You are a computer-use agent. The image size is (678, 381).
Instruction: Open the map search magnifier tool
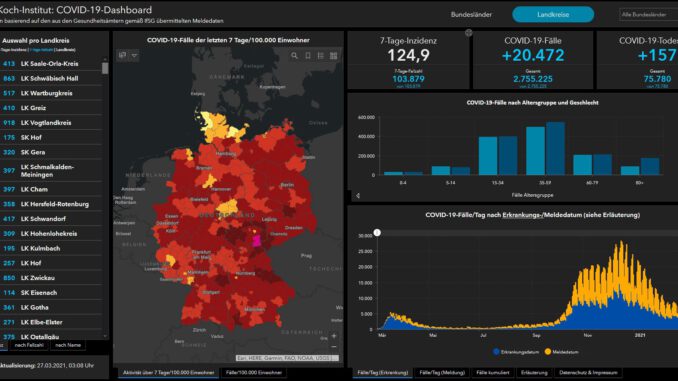(294, 56)
